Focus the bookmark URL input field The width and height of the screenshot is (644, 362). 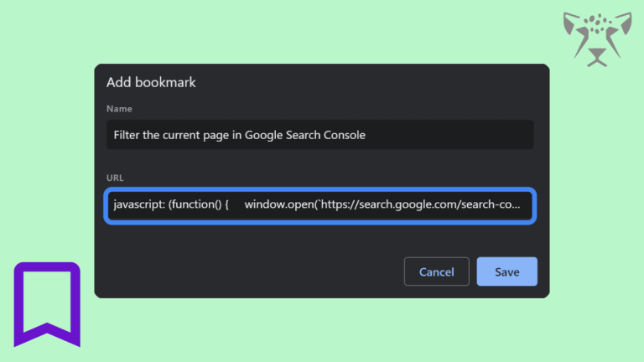[320, 205]
